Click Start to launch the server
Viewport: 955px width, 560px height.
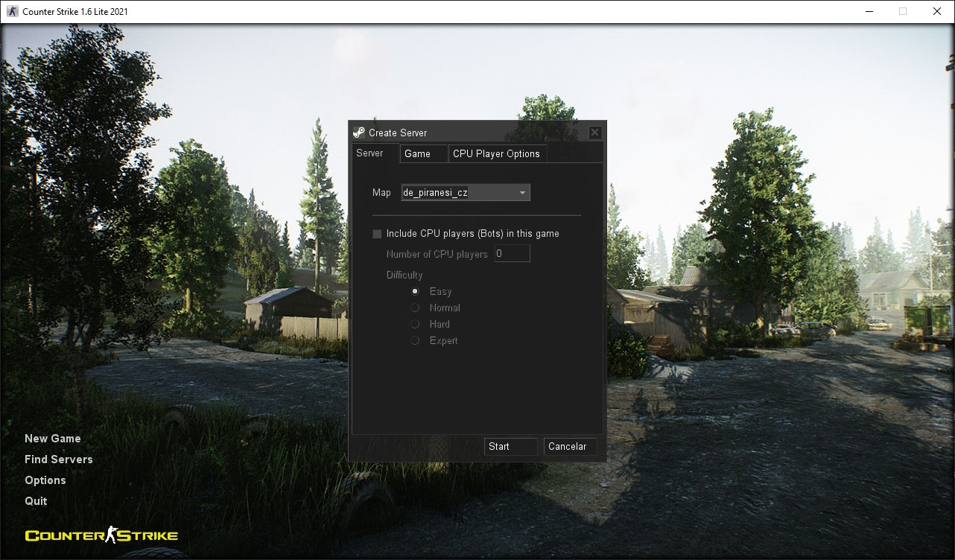click(x=510, y=446)
